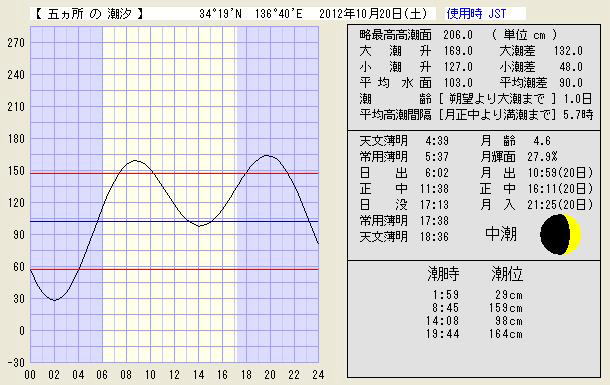The width and height of the screenshot is (610, 385).
Task: Select evening 天文薄明 time 18:36
Action: point(434,237)
